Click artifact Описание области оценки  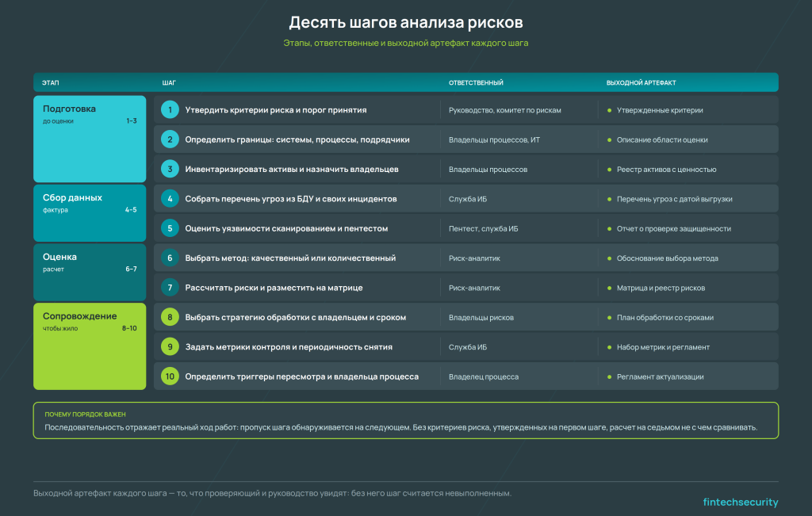(x=662, y=140)
